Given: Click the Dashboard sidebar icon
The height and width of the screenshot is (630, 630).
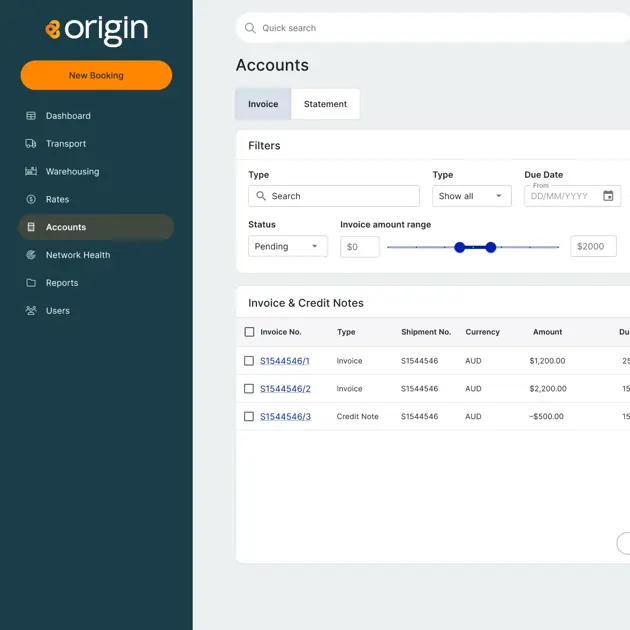Looking at the screenshot, I should coord(31,116).
